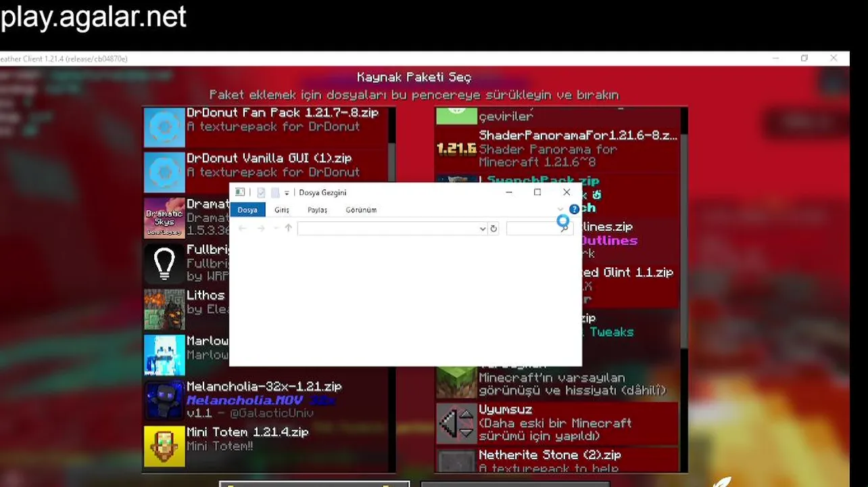
Task: Expand the File Explorer ribbon chevron
Action: [x=560, y=210]
